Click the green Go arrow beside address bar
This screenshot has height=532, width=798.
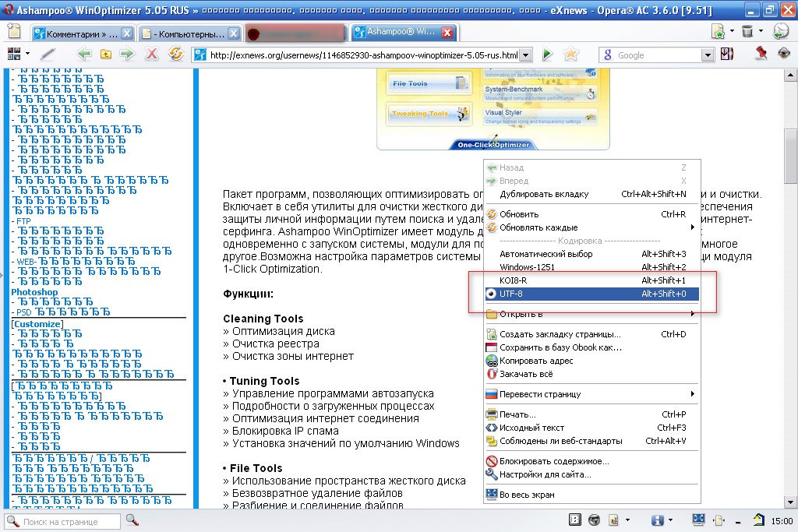pyautogui.click(x=547, y=54)
